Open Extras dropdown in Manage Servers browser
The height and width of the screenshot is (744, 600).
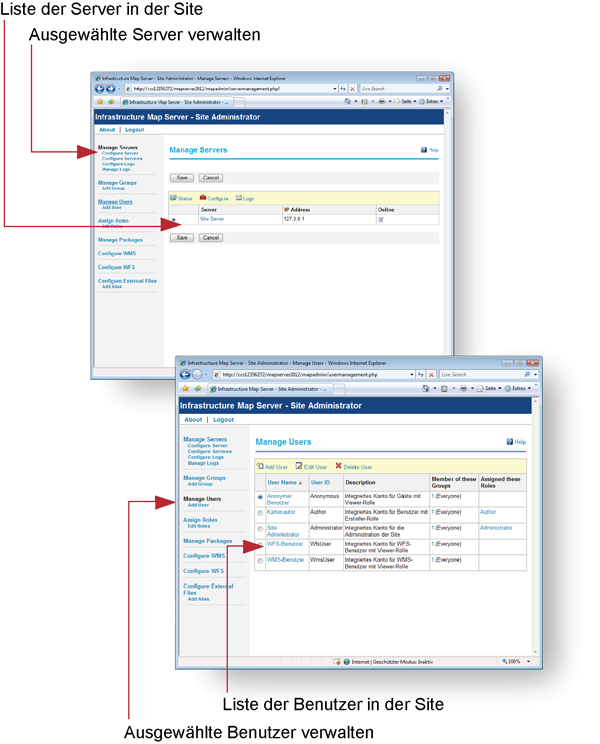(431, 102)
